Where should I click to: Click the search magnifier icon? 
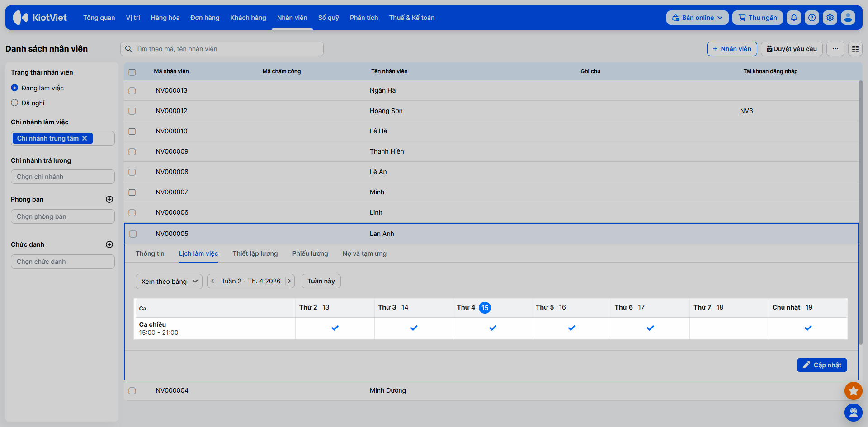[x=128, y=49]
